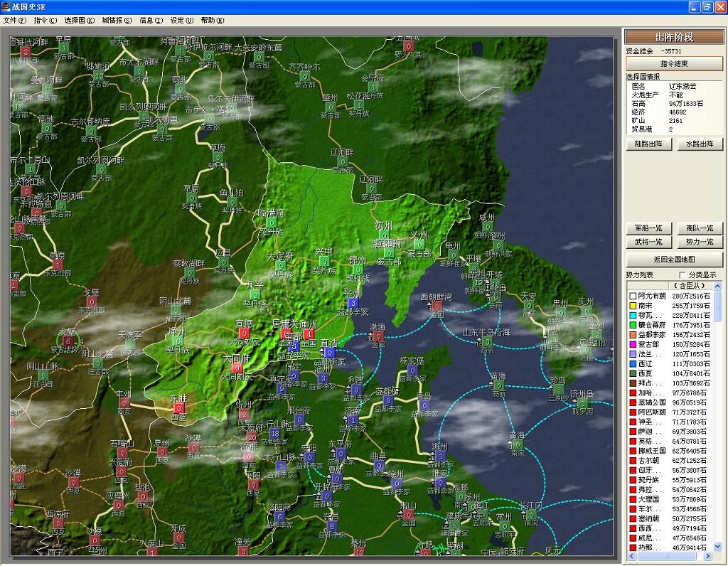Click the 陆路出阵 button

[x=648, y=144]
